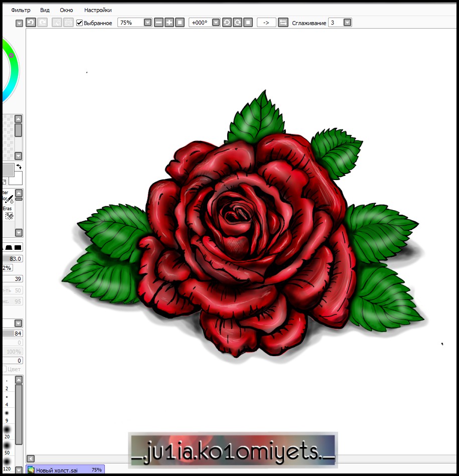
Task: Adjust the slider showing value 84
Action: [x=13, y=334]
